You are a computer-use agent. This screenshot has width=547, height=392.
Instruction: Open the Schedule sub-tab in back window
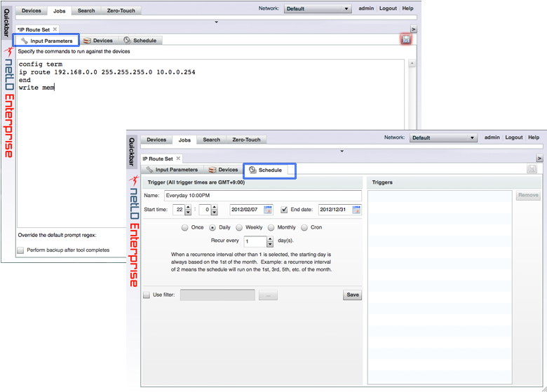pyautogui.click(x=140, y=41)
